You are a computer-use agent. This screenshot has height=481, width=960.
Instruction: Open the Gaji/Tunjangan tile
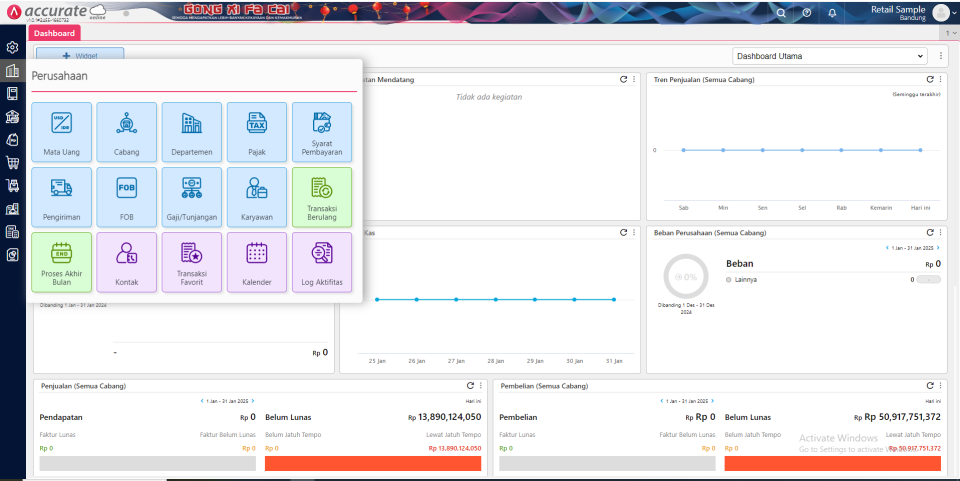coord(192,197)
